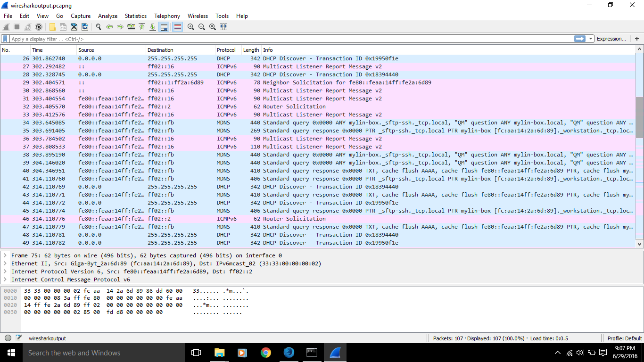Viewport: 644px width, 362px height.
Task: Open the capture options gear icon
Action: coord(39,27)
